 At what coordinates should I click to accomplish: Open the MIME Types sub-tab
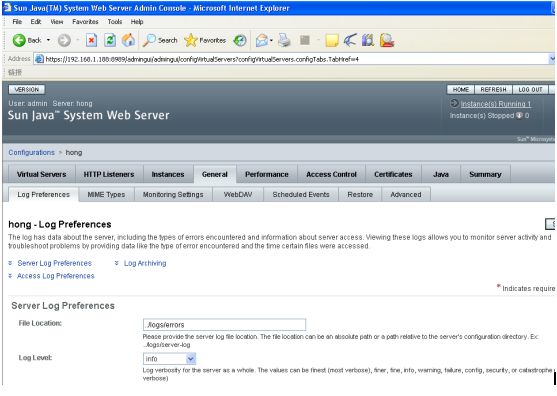coord(106,195)
